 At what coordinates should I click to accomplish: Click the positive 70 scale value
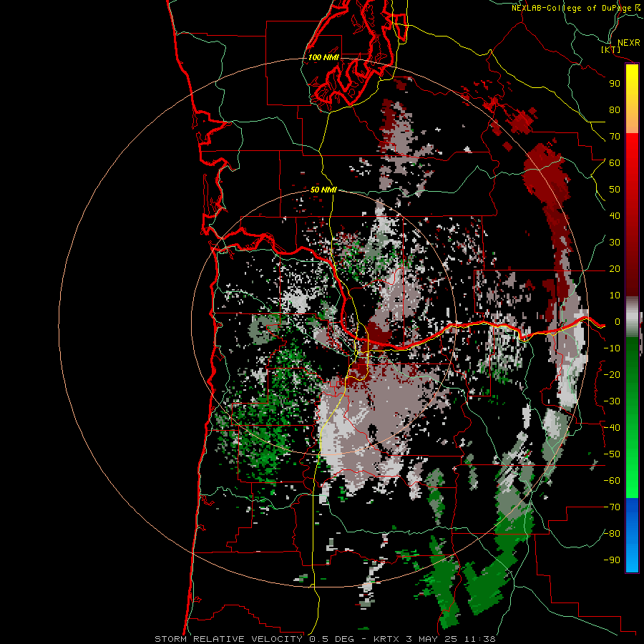pyautogui.click(x=615, y=137)
